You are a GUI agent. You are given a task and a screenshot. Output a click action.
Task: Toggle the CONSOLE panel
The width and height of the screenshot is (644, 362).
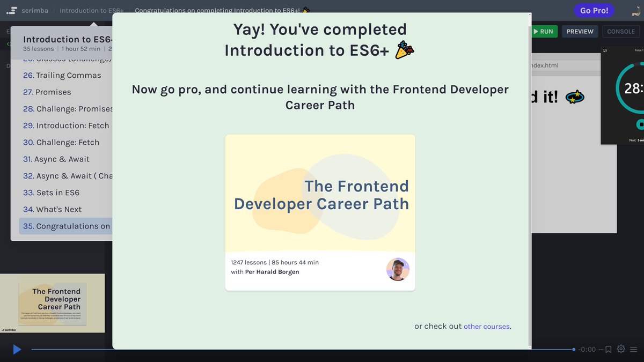coord(620,31)
